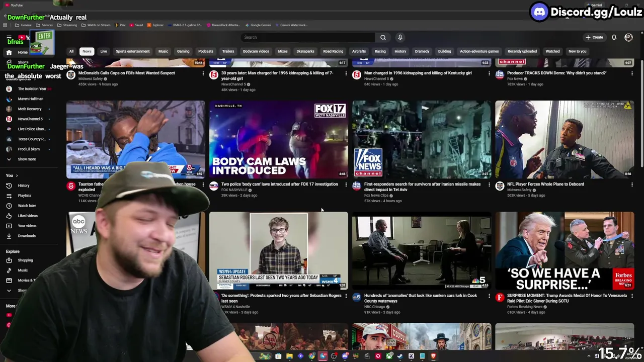Select the Sports entertainment chip
Screen dimensions: 644x362
[133, 51]
